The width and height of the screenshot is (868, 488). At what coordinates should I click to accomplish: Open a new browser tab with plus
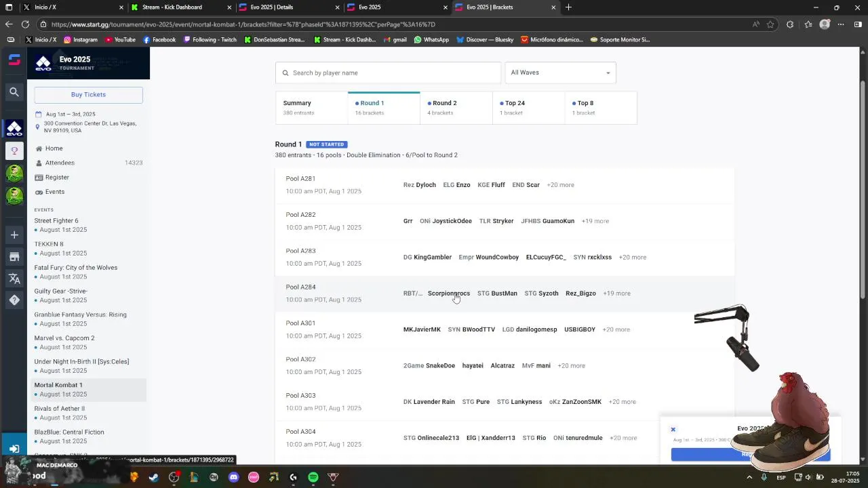pos(568,7)
